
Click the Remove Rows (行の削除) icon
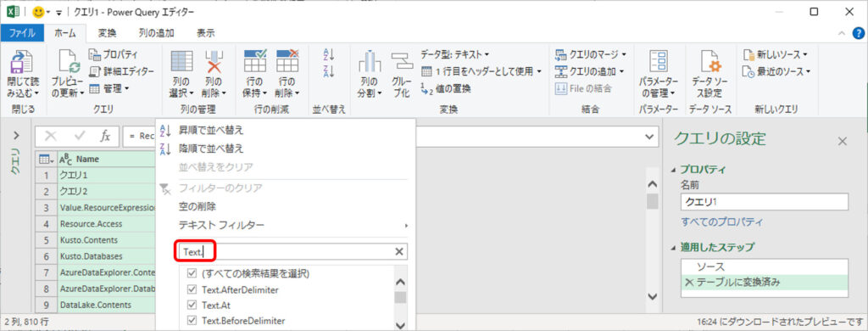pos(287,60)
